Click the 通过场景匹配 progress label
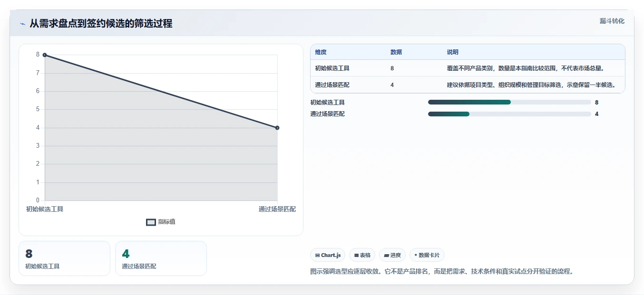 click(x=327, y=114)
